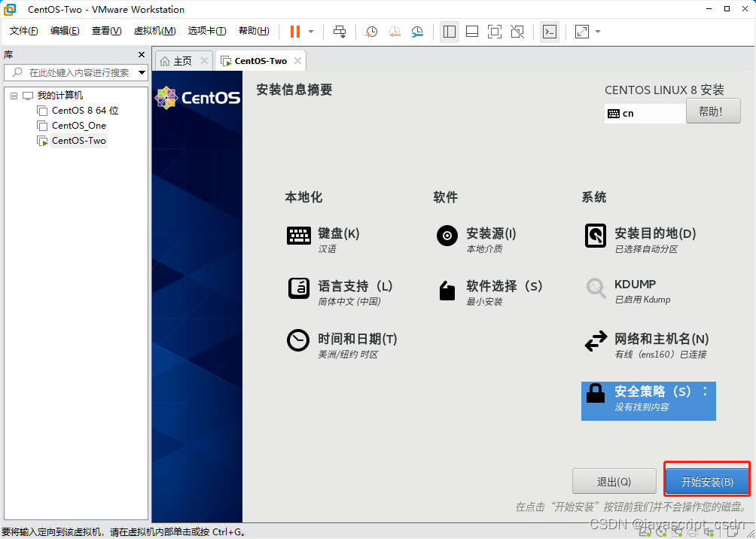
Task: Click the VMware Workstation title bar icon
Action: click(x=10, y=9)
